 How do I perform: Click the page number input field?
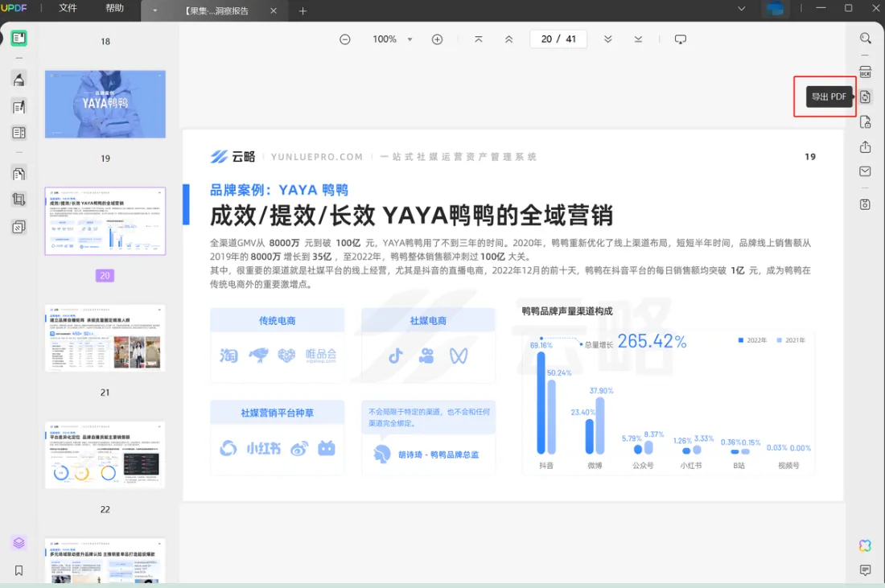(558, 39)
